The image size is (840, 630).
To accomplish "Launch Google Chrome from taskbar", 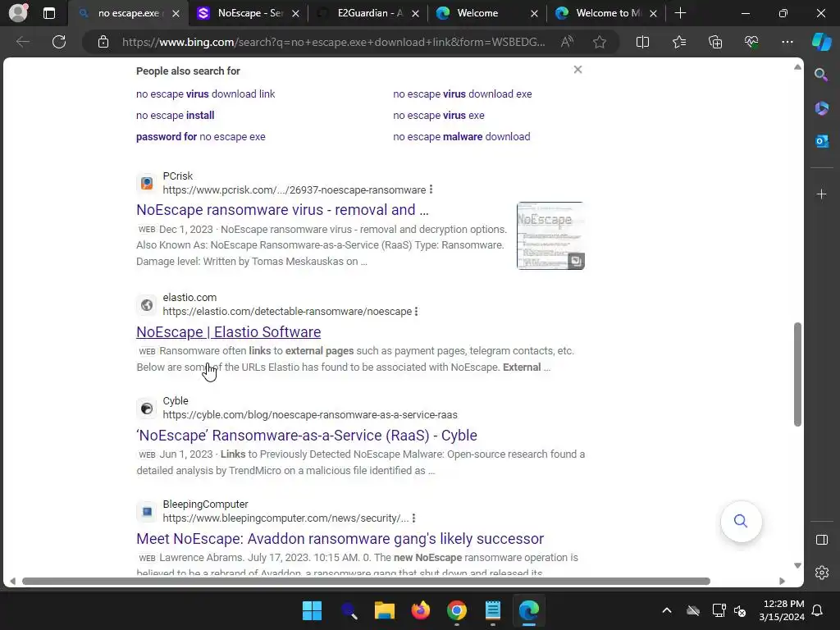I will tap(456, 610).
